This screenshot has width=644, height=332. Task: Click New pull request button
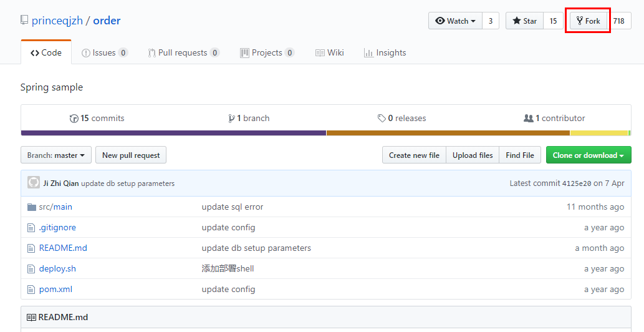point(131,155)
